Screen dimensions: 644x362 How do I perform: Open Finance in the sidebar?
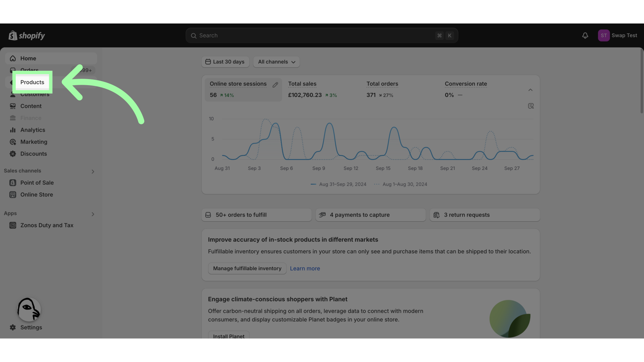[x=51, y=118]
